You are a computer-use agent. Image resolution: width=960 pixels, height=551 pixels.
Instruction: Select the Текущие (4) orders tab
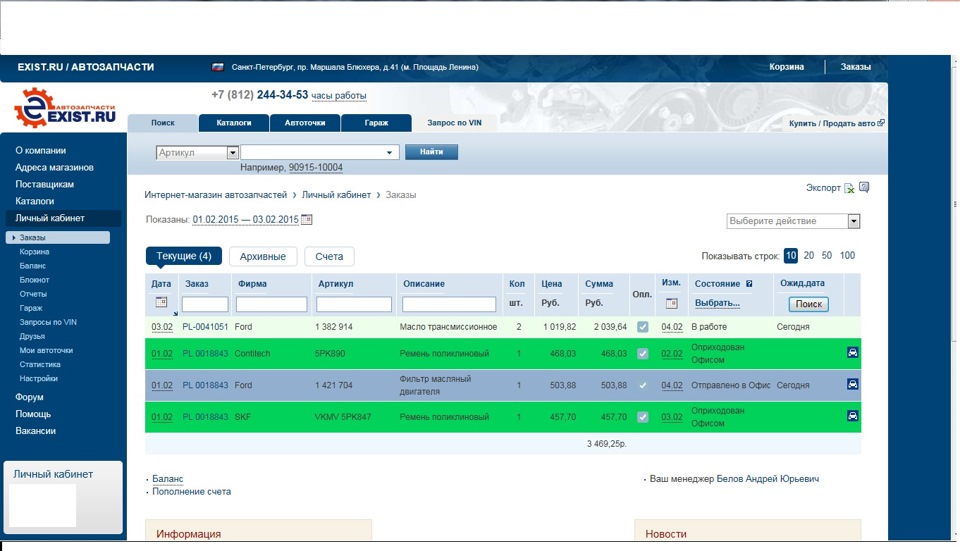tap(184, 256)
